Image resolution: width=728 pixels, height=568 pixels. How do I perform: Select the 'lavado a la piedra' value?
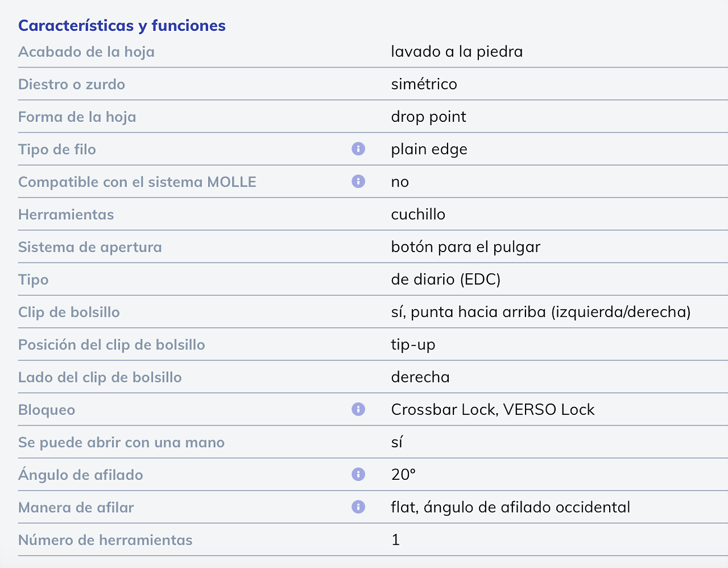pyautogui.click(x=457, y=52)
